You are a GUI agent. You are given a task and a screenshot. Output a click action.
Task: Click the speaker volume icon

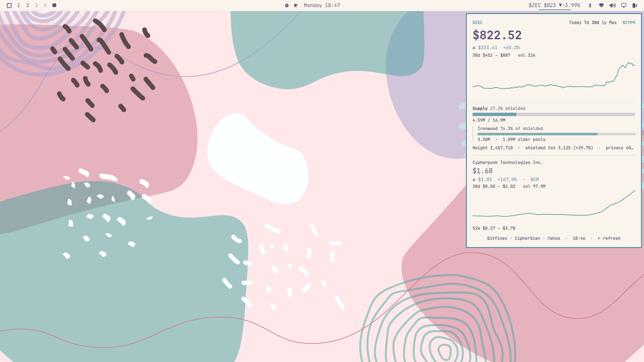click(x=612, y=5)
